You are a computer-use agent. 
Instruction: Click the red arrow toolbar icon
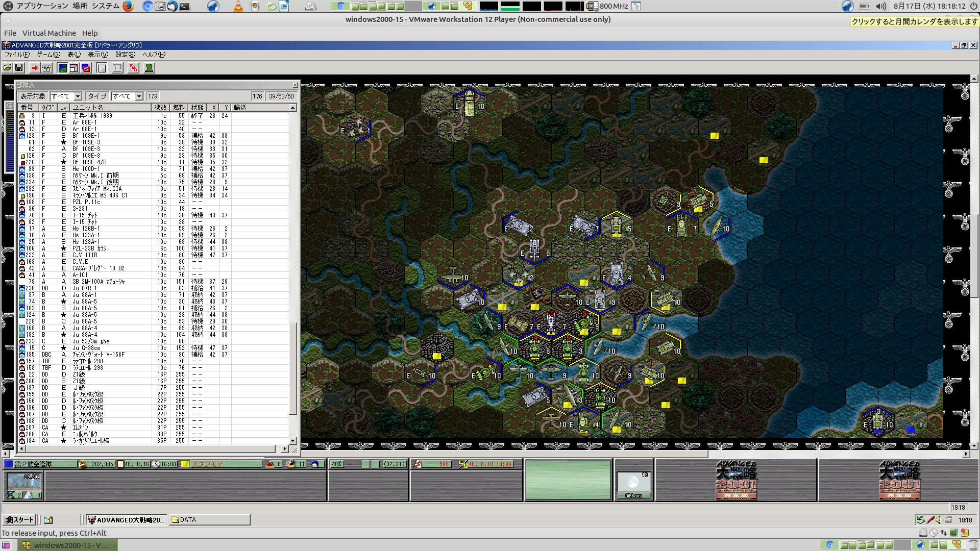[34, 68]
